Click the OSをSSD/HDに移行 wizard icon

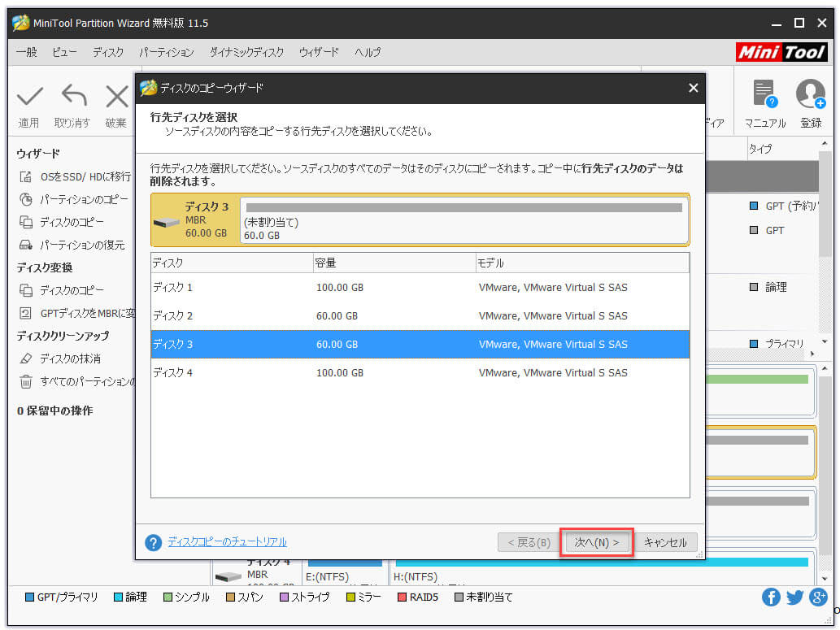coord(26,176)
